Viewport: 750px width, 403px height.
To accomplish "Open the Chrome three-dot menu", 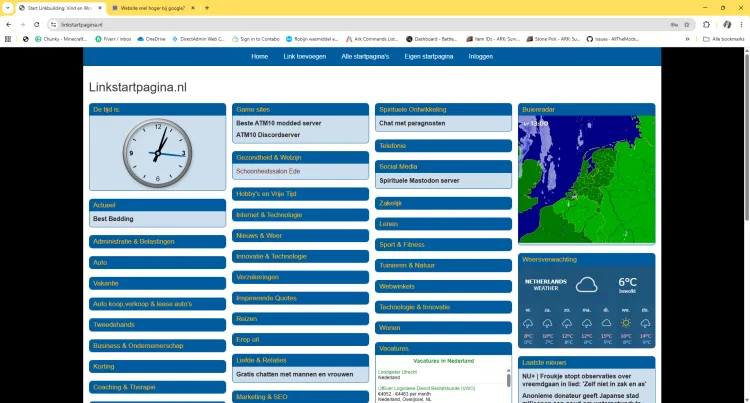I will tap(740, 24).
